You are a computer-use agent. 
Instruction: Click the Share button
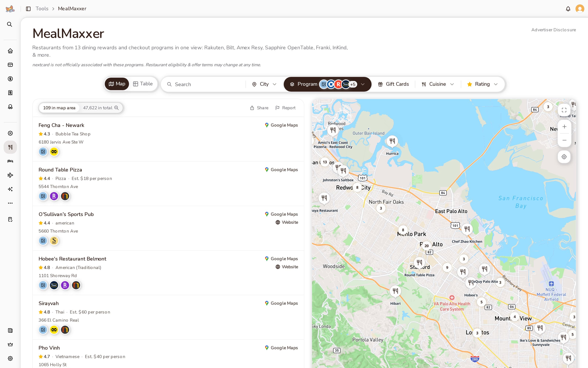coord(259,108)
